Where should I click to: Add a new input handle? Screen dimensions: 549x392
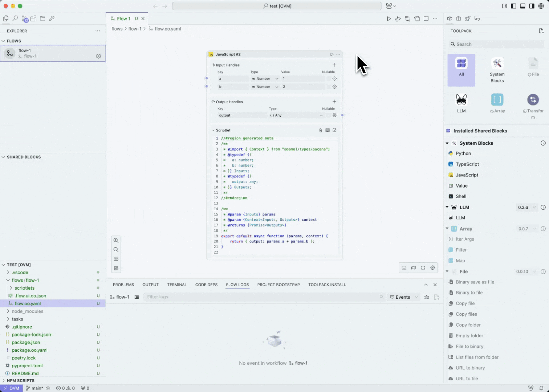coord(334,65)
